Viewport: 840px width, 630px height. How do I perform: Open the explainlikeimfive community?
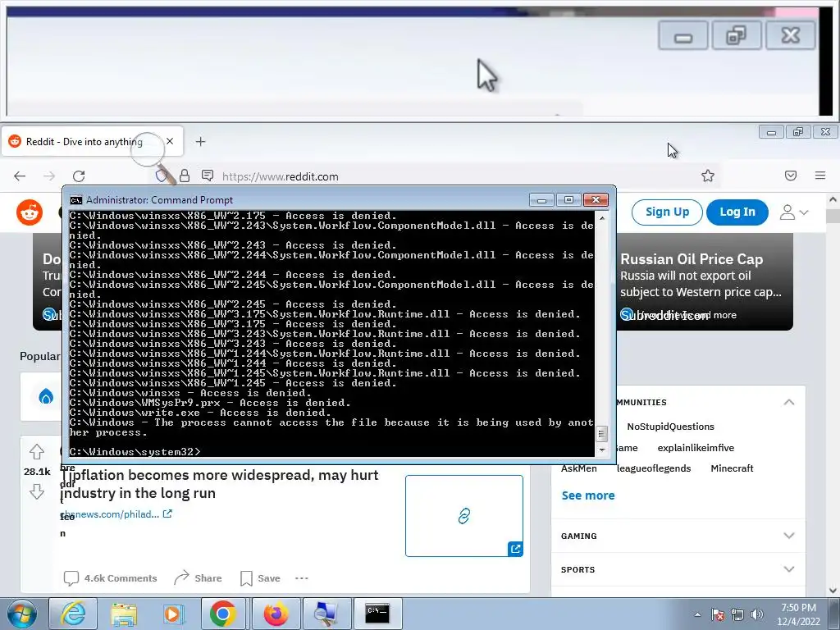pyautogui.click(x=696, y=448)
